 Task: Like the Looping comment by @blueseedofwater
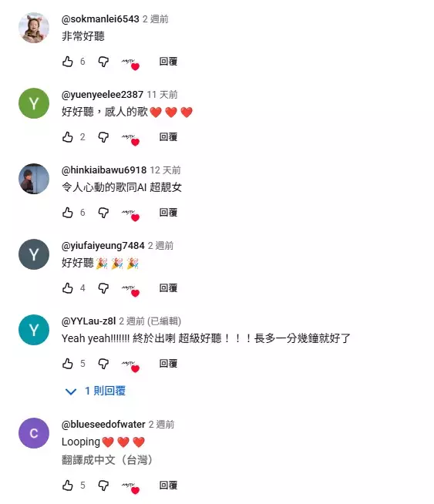point(68,486)
